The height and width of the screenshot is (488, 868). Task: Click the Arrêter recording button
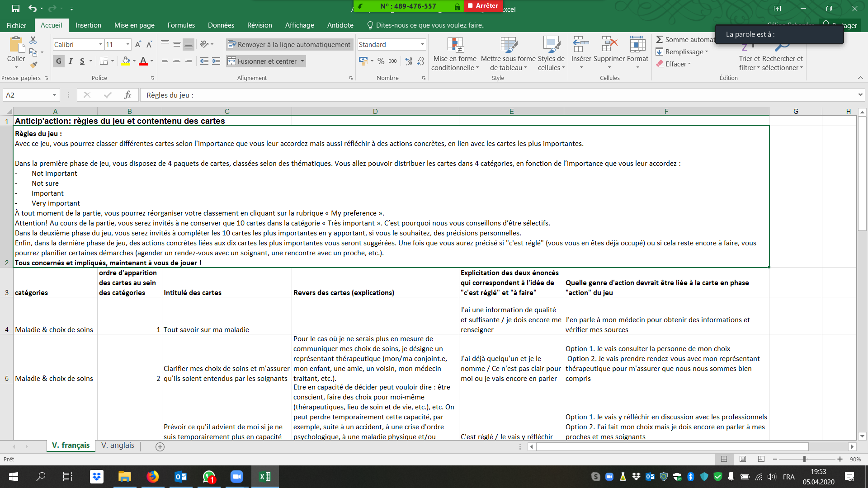483,6
